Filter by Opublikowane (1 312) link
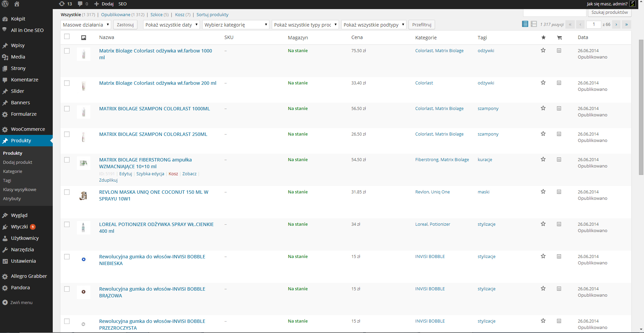This screenshot has width=644, height=333. coord(123,14)
